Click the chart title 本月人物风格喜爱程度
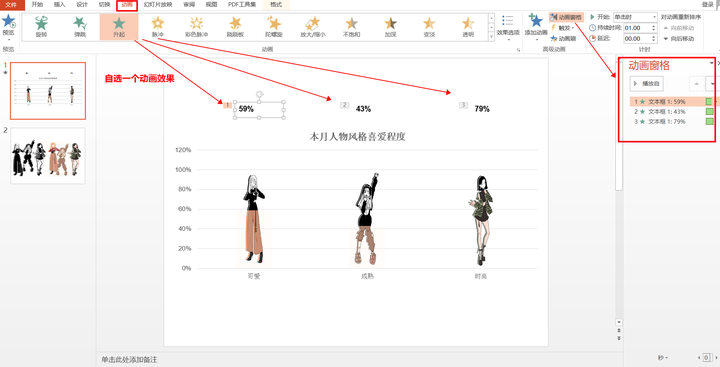The image size is (720, 367). click(357, 136)
